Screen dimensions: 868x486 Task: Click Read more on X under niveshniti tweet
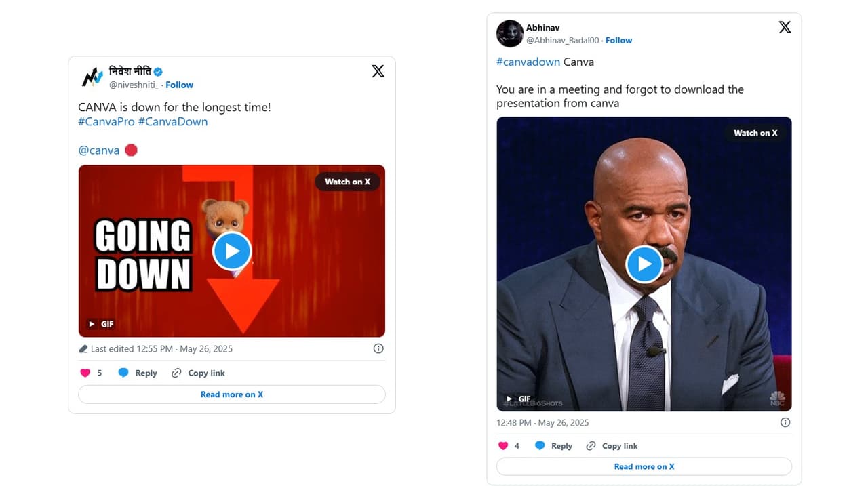click(x=232, y=394)
